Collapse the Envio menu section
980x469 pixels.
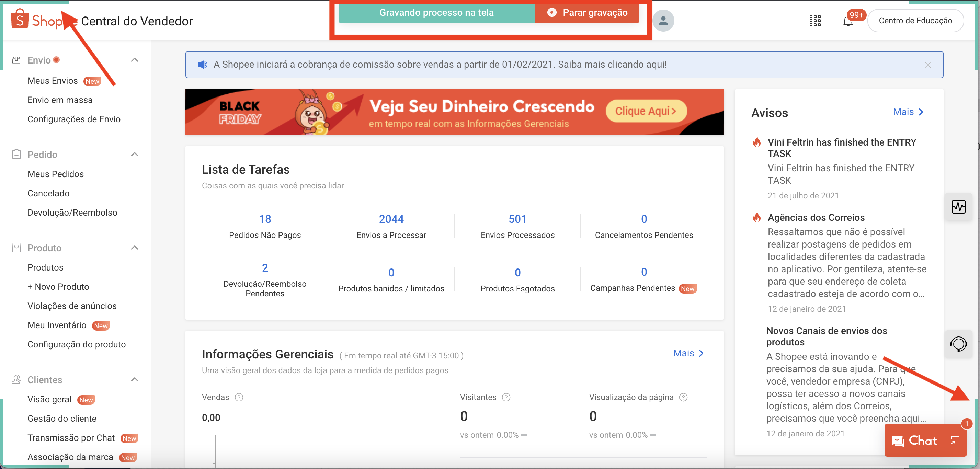134,60
